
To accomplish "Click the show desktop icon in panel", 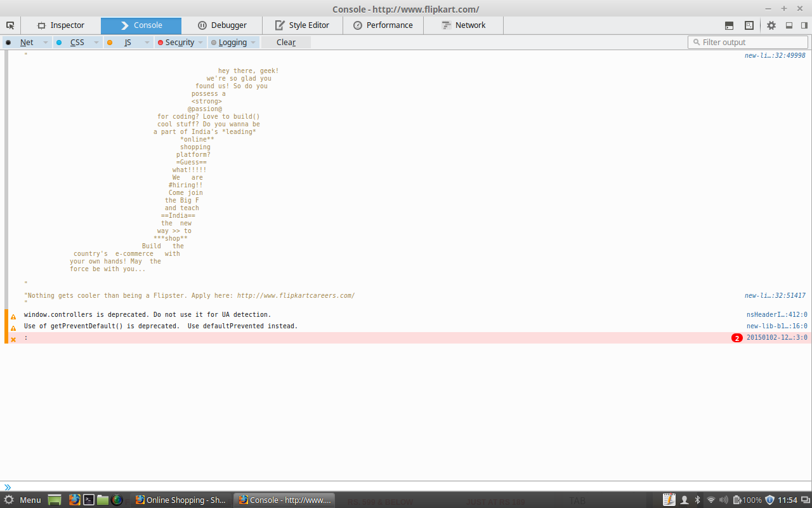I will [55, 500].
